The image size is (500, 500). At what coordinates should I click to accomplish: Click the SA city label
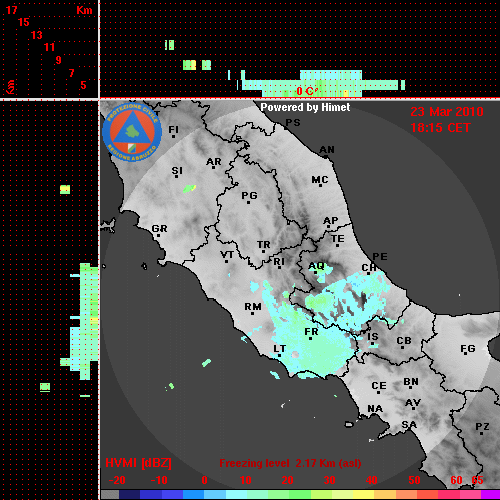click(x=409, y=425)
